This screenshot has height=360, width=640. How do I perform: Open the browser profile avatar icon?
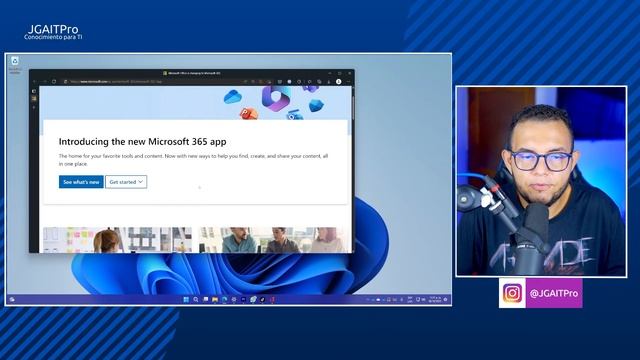[338, 82]
